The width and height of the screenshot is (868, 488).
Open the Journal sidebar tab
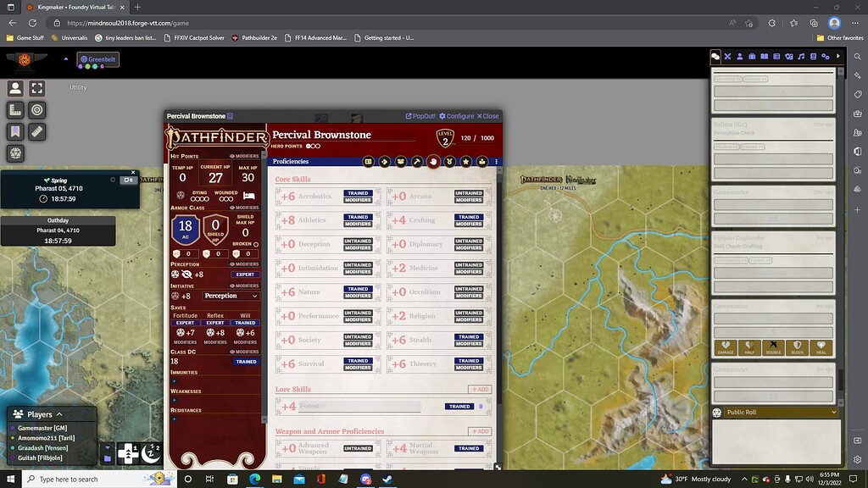764,57
